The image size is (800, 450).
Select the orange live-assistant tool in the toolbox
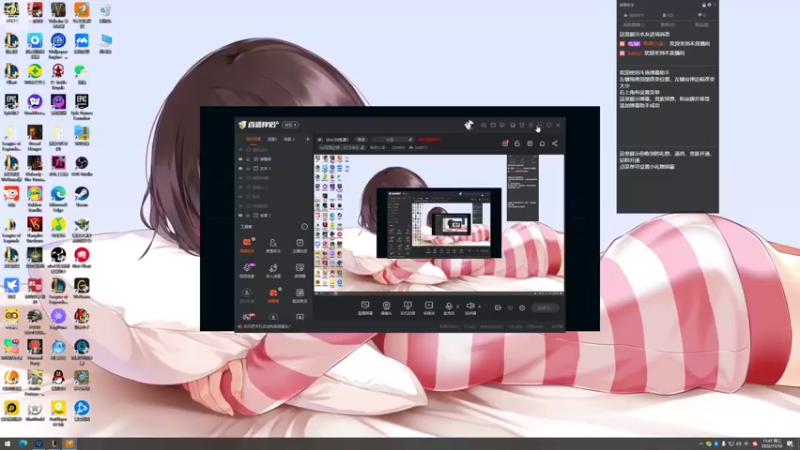point(247,245)
